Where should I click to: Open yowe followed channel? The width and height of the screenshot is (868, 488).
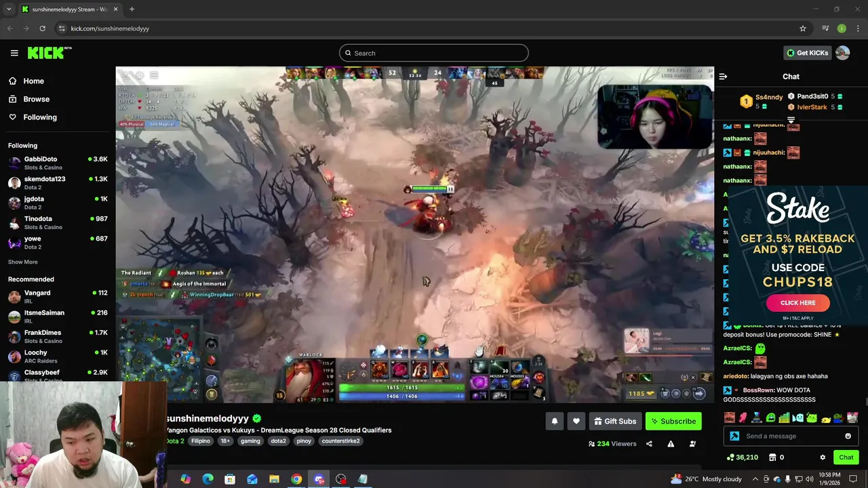(x=58, y=242)
